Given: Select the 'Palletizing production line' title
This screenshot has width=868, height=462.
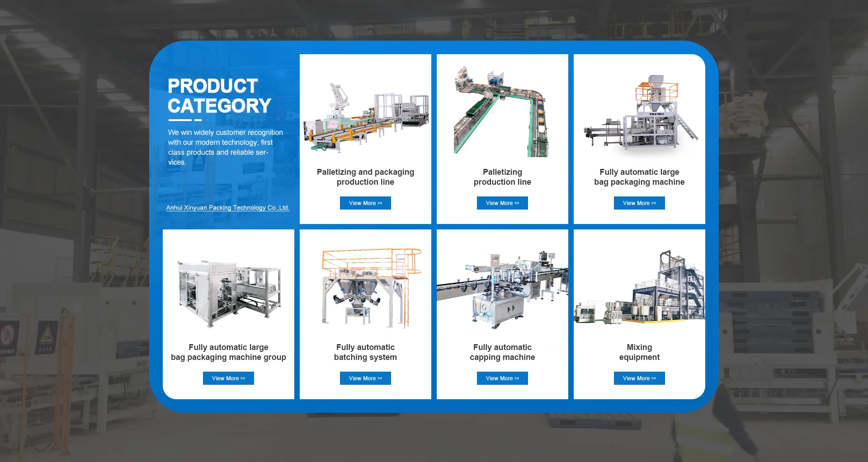Looking at the screenshot, I should click(x=502, y=177).
